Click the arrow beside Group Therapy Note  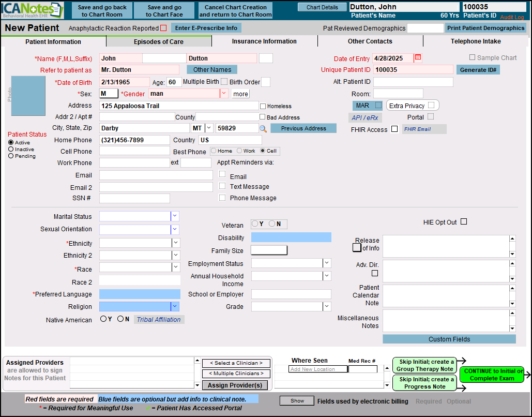click(461, 361)
